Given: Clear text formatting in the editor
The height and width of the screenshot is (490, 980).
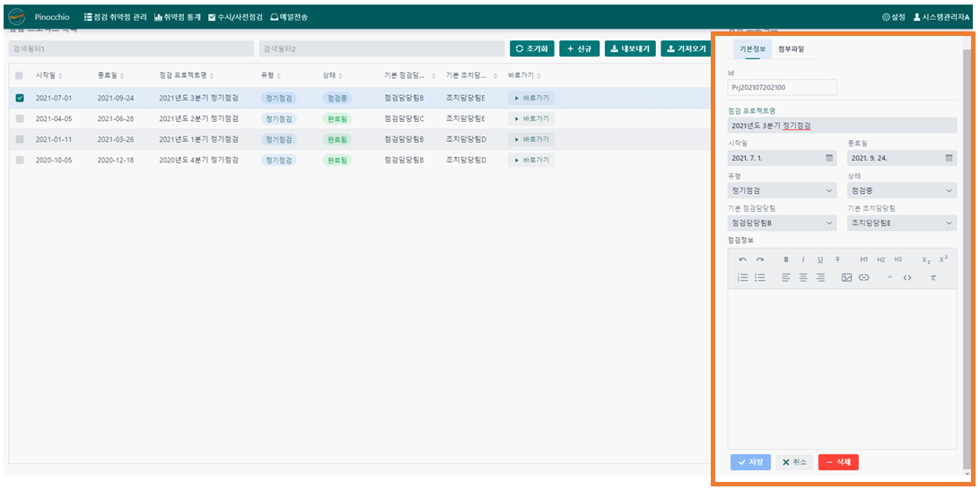Looking at the screenshot, I should click(x=933, y=277).
